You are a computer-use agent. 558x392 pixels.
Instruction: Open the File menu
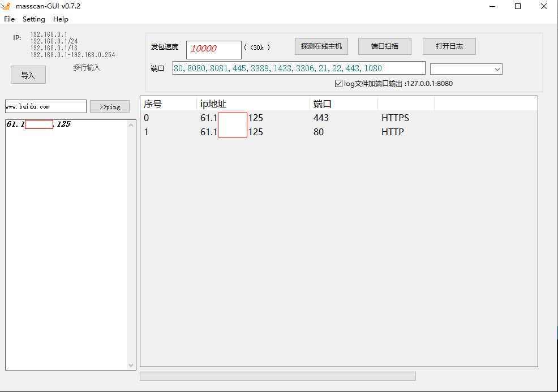pos(9,19)
